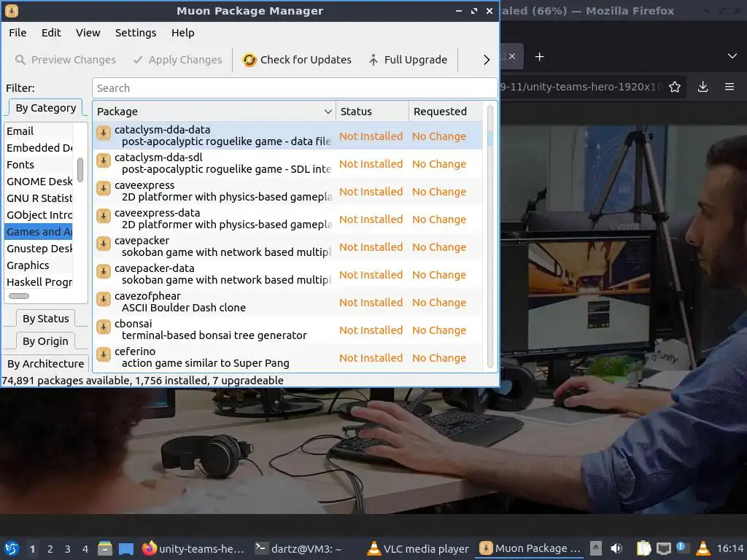
Task: Switch to the dartz@VM3 terminal taskbar item
Action: (x=298, y=548)
